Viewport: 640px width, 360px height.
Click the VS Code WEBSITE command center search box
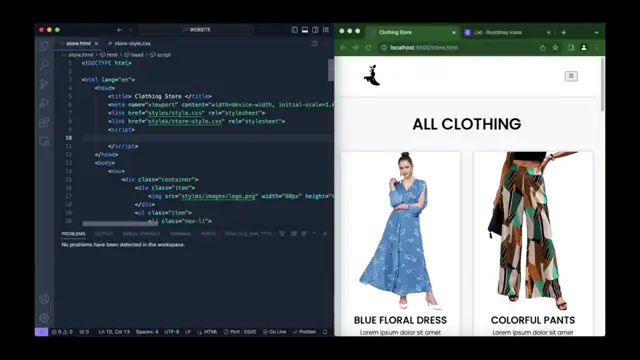tap(196, 30)
